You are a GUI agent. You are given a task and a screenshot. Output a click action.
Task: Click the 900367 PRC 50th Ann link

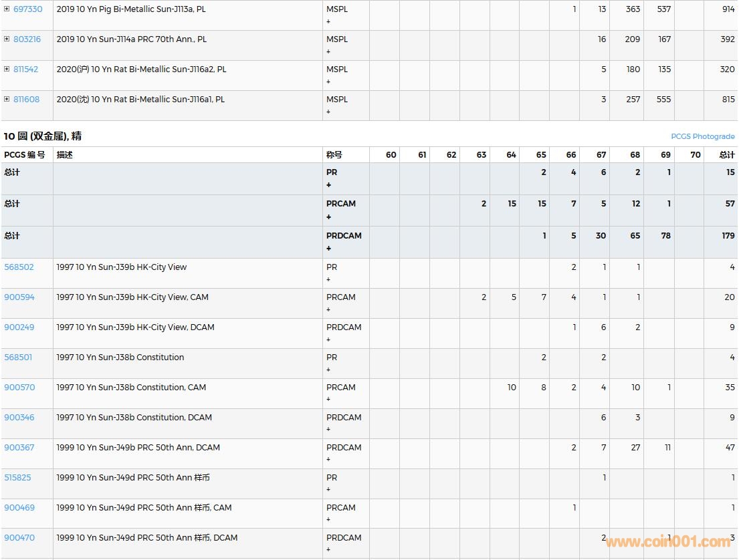19,448
